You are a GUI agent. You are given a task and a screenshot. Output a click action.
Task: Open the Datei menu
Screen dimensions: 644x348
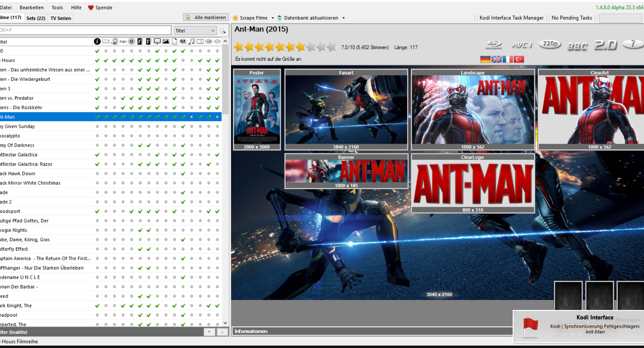[5, 8]
